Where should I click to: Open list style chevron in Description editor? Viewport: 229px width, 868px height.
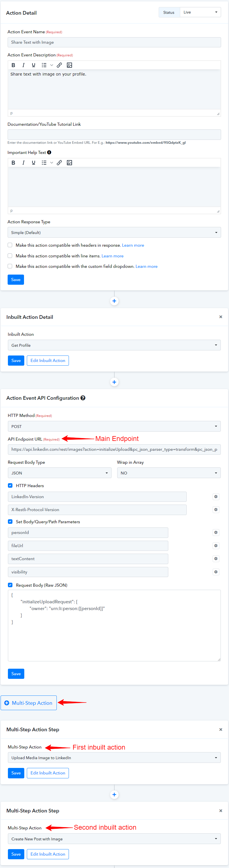pyautogui.click(x=52, y=65)
